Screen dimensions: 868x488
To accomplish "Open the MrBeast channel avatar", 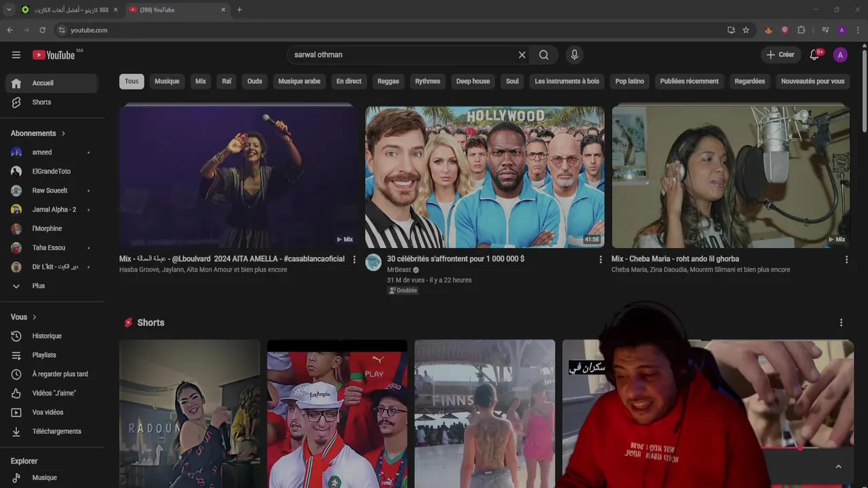I will [x=374, y=263].
